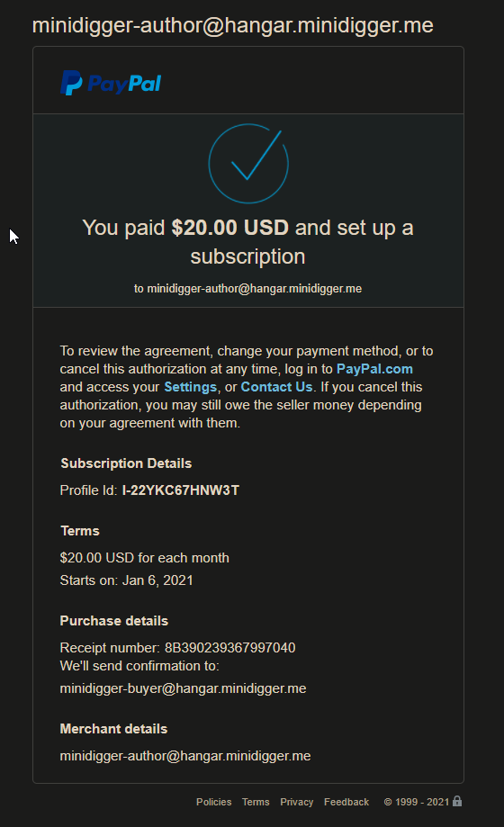Open the PayPal.com link
Image resolution: width=504 pixels, height=827 pixels.
click(374, 369)
